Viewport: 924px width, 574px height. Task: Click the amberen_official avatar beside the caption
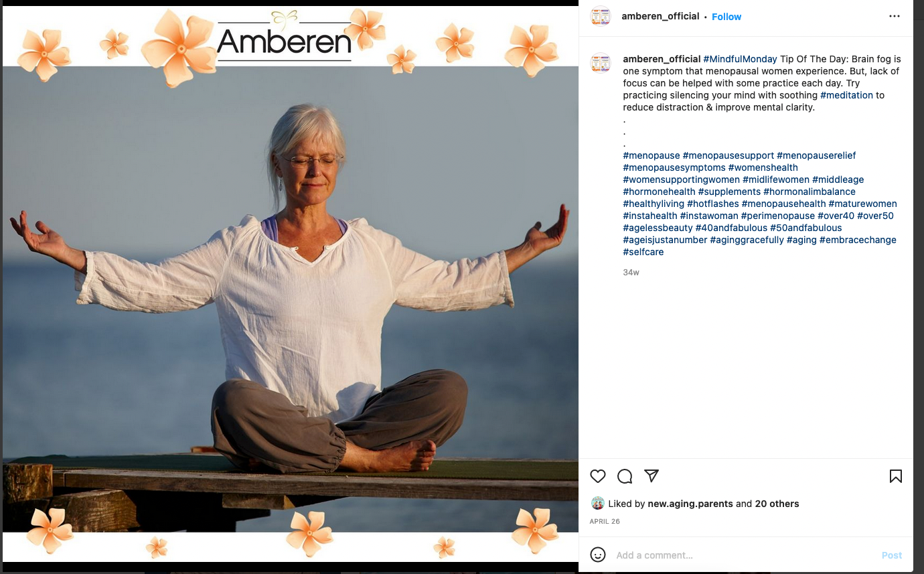coord(601,64)
